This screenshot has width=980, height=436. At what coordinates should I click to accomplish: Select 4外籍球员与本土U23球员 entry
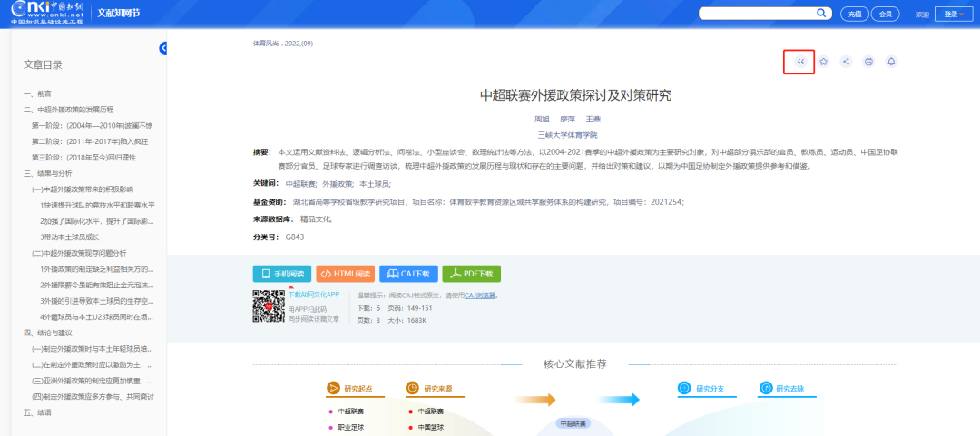96,316
